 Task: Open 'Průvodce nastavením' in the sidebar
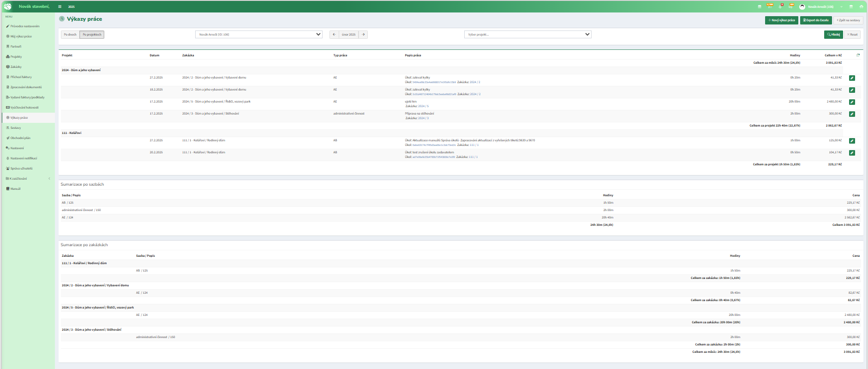click(x=28, y=26)
